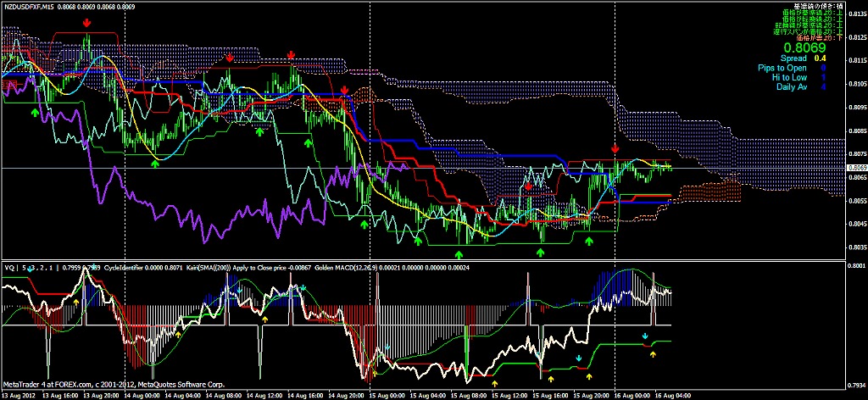Viewport: 868px width, 400px height.
Task: Click the green buy arrow below 15 Aug 20:00 candles
Action: tap(590, 241)
